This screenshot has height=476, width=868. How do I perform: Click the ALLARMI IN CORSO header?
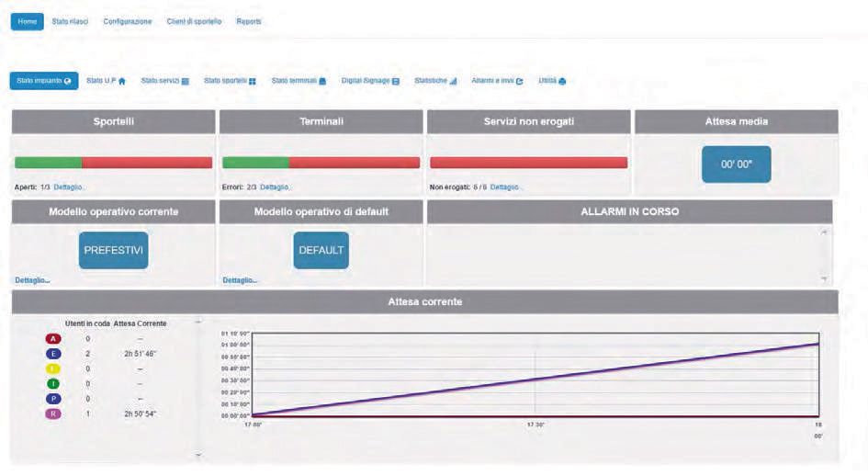[629, 211]
